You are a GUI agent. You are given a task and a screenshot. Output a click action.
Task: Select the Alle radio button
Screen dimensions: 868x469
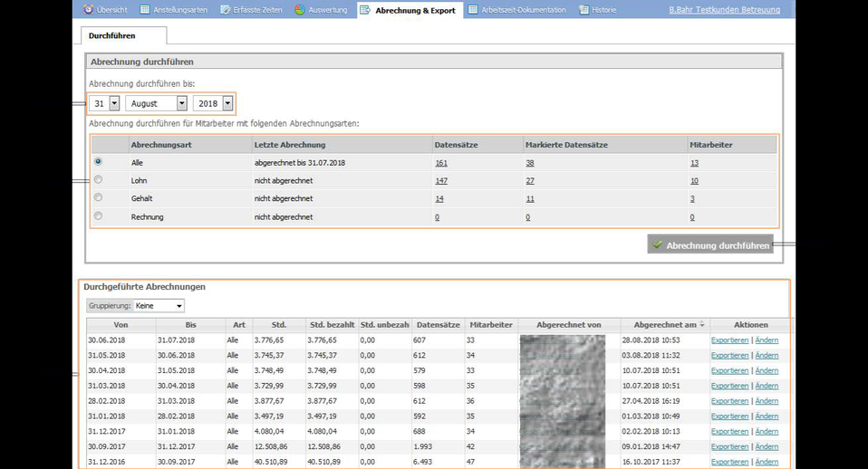click(x=98, y=161)
